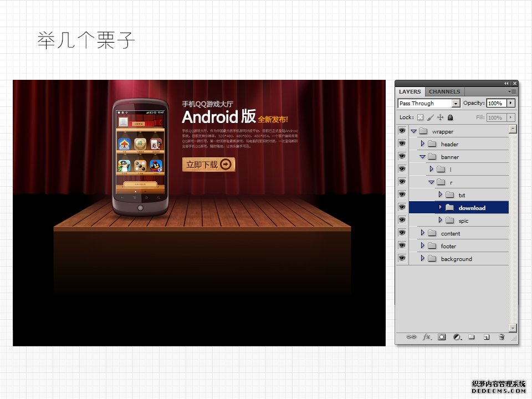This screenshot has height=399, width=532.
Task: Click the folder icon of group l
Action: click(441, 169)
